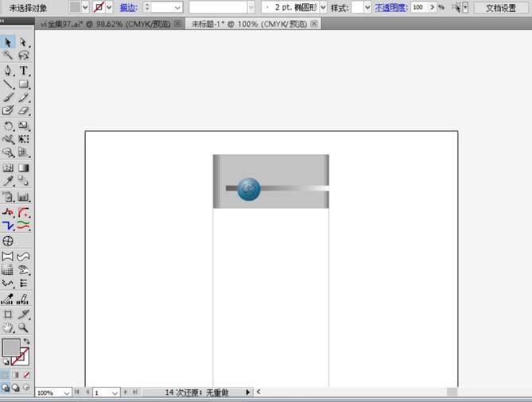Click the swap fill and stroke arrows
Screen dimensions: 532x402
[x=26, y=342]
